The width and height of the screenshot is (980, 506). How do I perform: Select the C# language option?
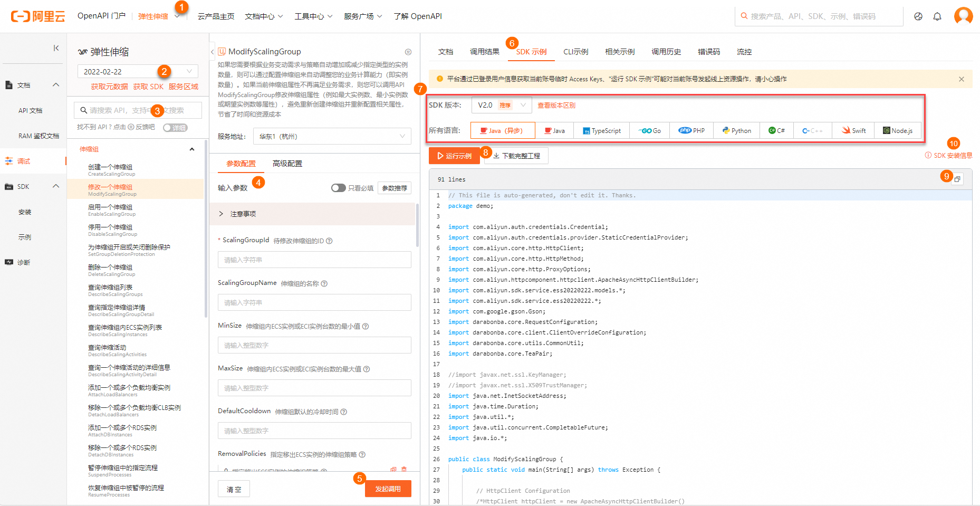point(776,130)
